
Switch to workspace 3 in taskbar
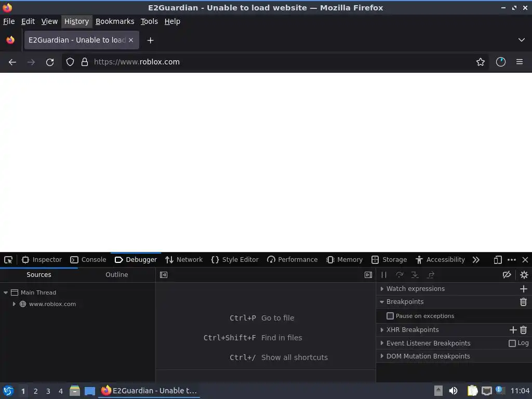click(48, 391)
